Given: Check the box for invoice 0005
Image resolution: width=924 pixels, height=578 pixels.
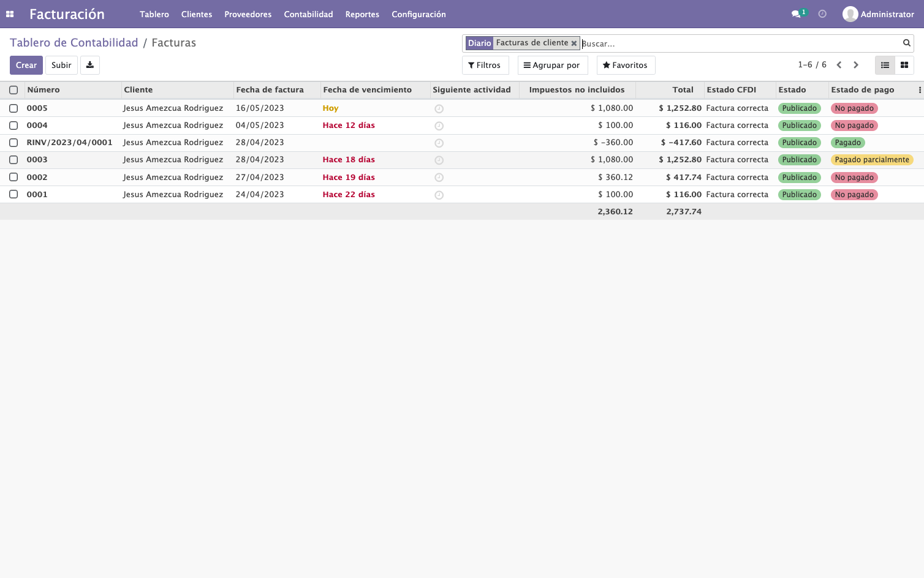Looking at the screenshot, I should 13,108.
